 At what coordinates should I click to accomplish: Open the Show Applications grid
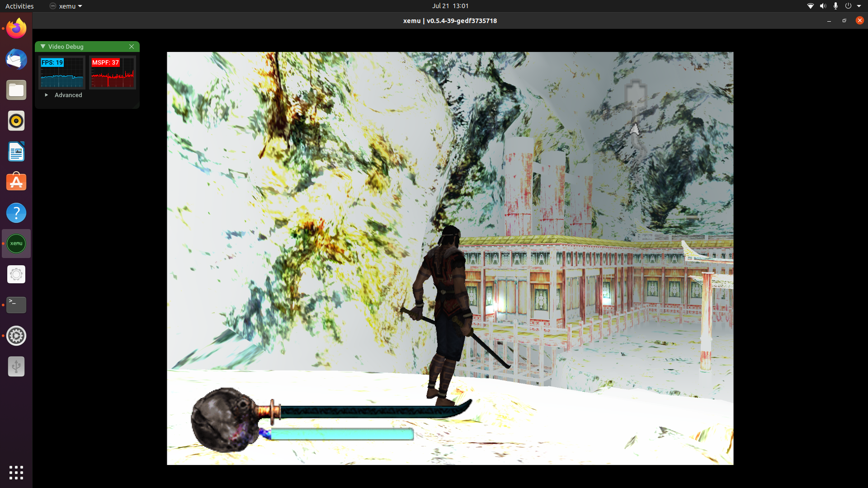pyautogui.click(x=16, y=473)
